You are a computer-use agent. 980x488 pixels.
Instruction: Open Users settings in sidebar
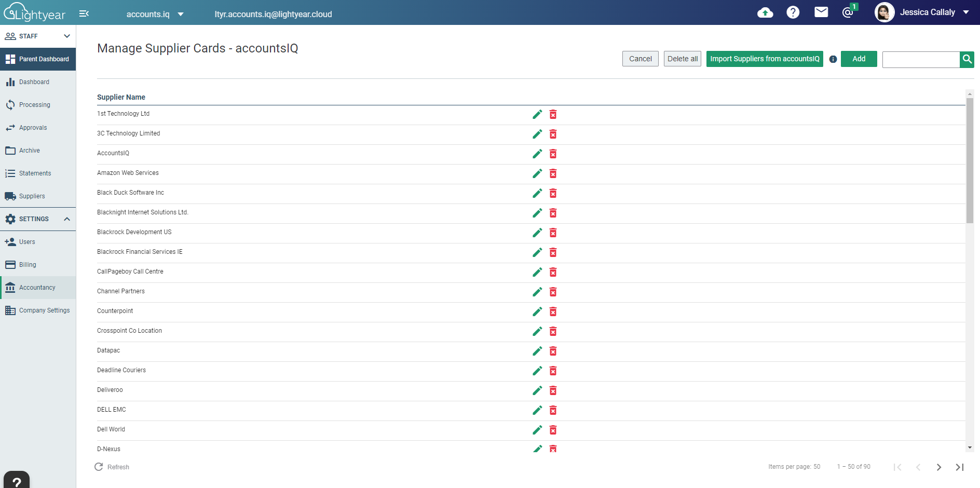[x=38, y=242]
